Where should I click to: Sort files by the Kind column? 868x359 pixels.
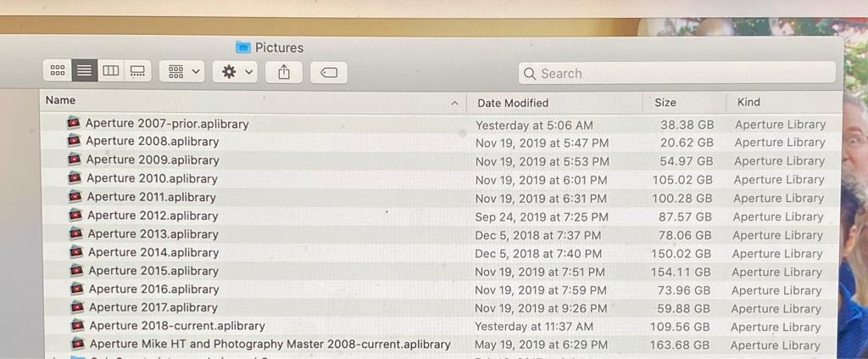tap(748, 102)
